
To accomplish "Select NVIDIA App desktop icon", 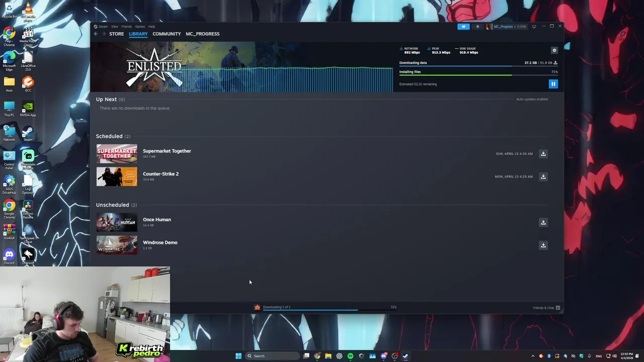I will click(x=28, y=109).
